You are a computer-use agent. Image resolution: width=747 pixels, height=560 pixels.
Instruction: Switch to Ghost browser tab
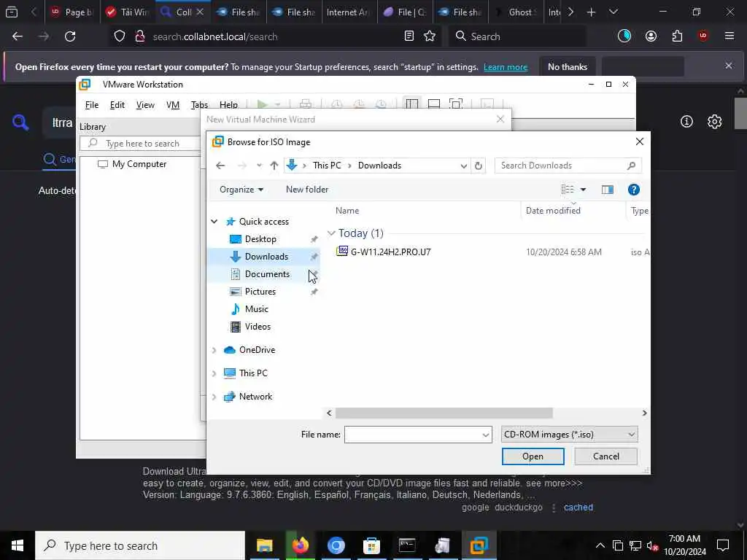[515, 12]
